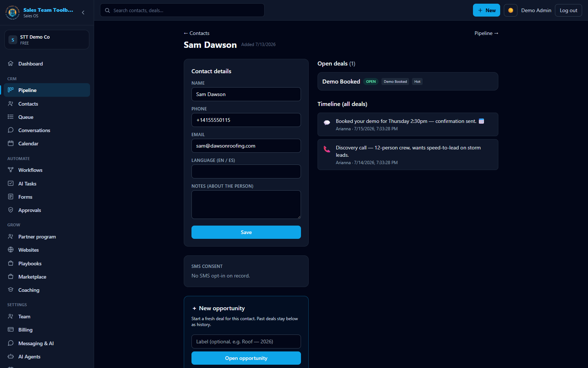Open the AI Agents menu item

pos(47,357)
